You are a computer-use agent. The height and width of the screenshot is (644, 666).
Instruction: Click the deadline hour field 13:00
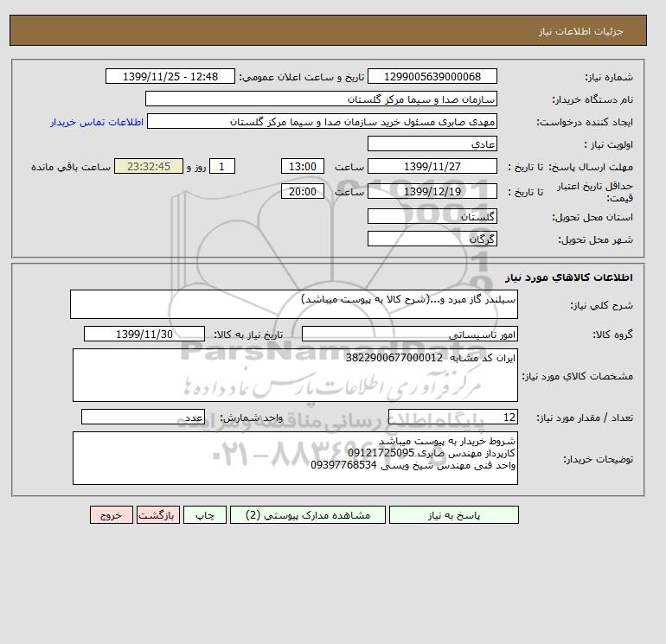point(303,167)
